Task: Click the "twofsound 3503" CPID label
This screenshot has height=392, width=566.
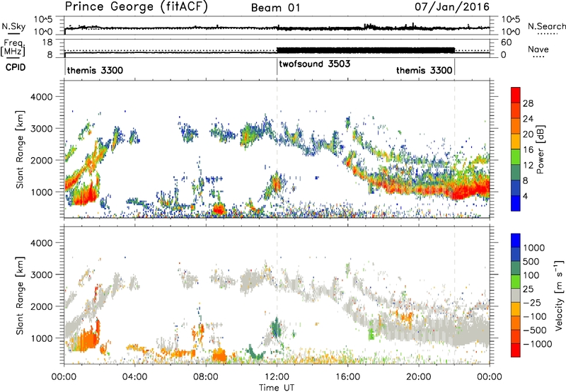Action: click(314, 64)
